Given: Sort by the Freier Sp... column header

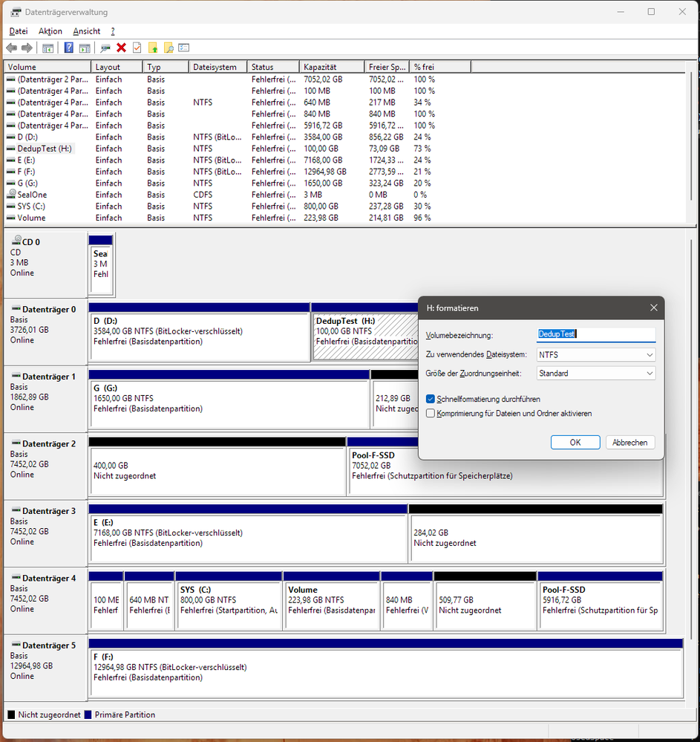Looking at the screenshot, I should tap(387, 67).
